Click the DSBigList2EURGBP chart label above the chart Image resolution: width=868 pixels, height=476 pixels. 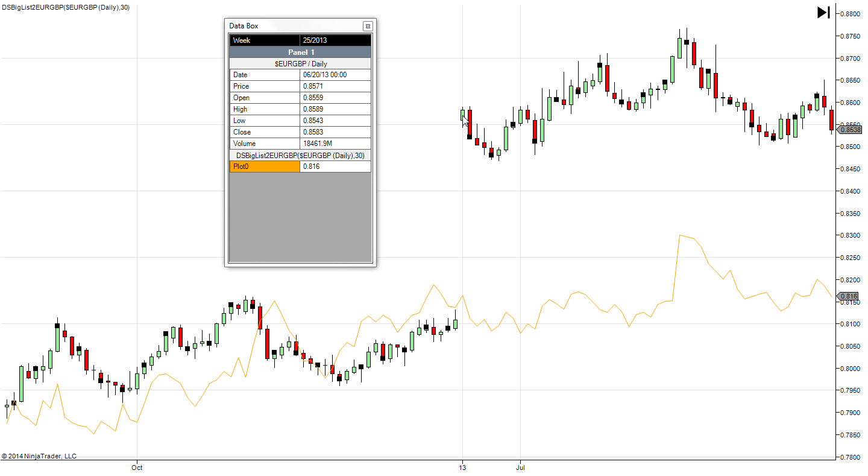click(66, 7)
